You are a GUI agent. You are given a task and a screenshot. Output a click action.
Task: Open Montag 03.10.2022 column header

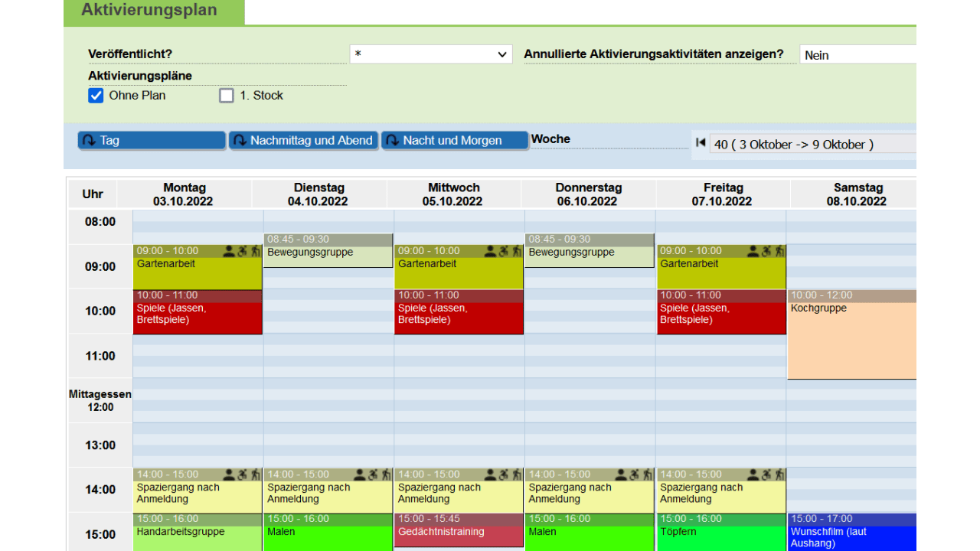(x=185, y=194)
